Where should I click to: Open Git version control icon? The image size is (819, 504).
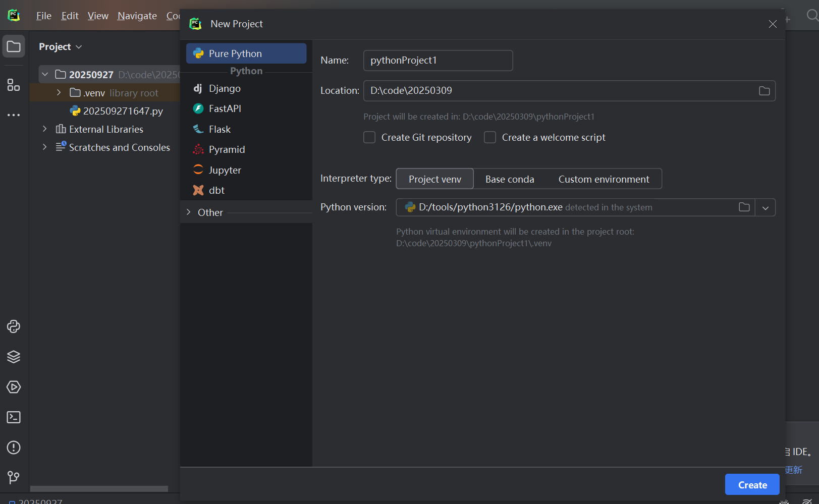(14, 477)
